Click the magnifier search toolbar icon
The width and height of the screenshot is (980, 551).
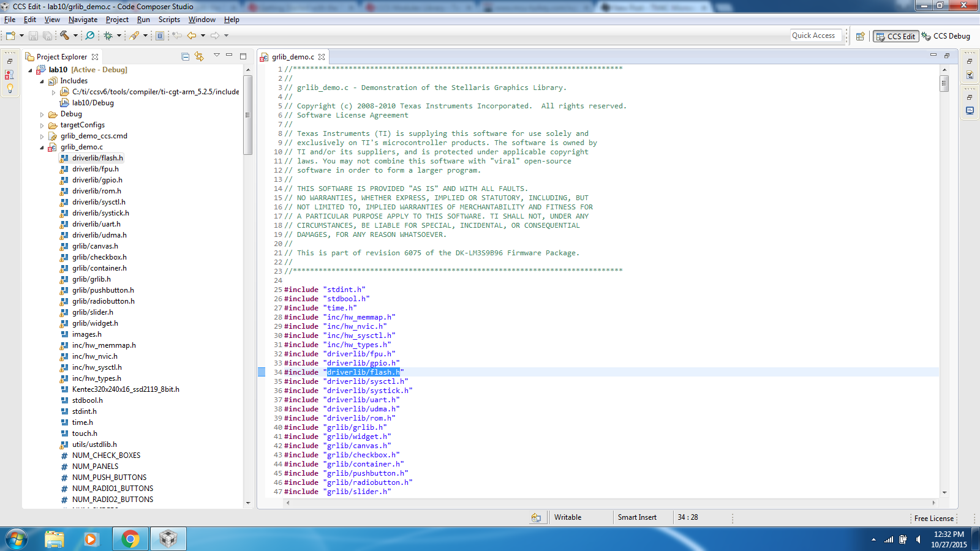[x=90, y=36]
